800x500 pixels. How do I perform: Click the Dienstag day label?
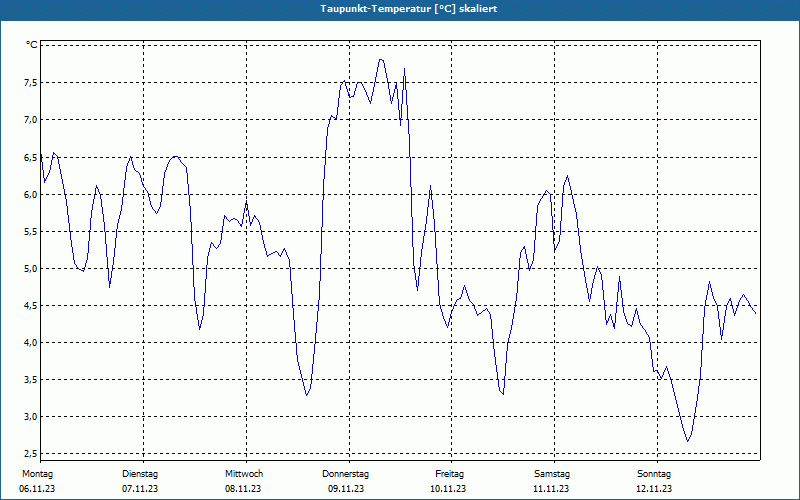pos(140,474)
